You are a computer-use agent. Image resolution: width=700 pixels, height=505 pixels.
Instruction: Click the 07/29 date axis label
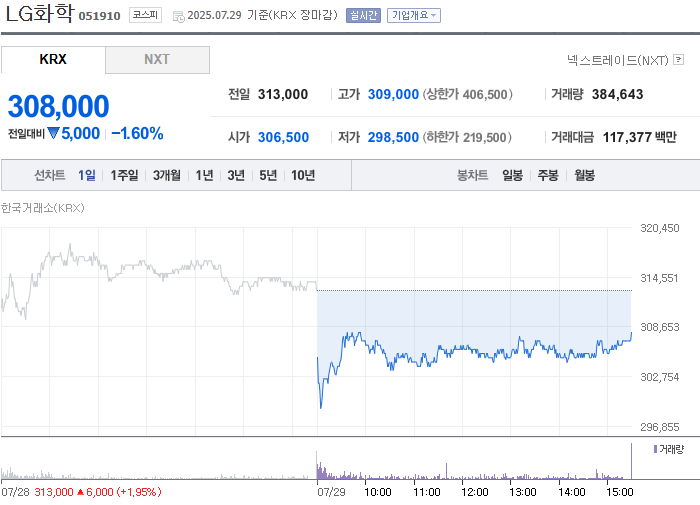331,492
